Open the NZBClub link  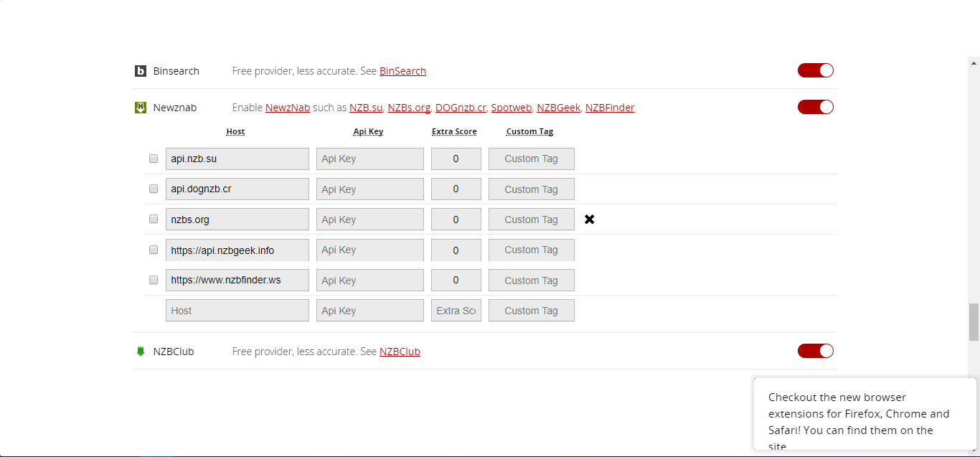click(x=400, y=352)
